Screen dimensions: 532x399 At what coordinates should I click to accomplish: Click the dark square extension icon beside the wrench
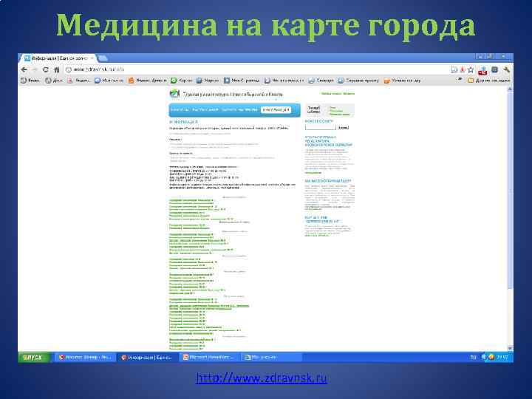[494, 69]
